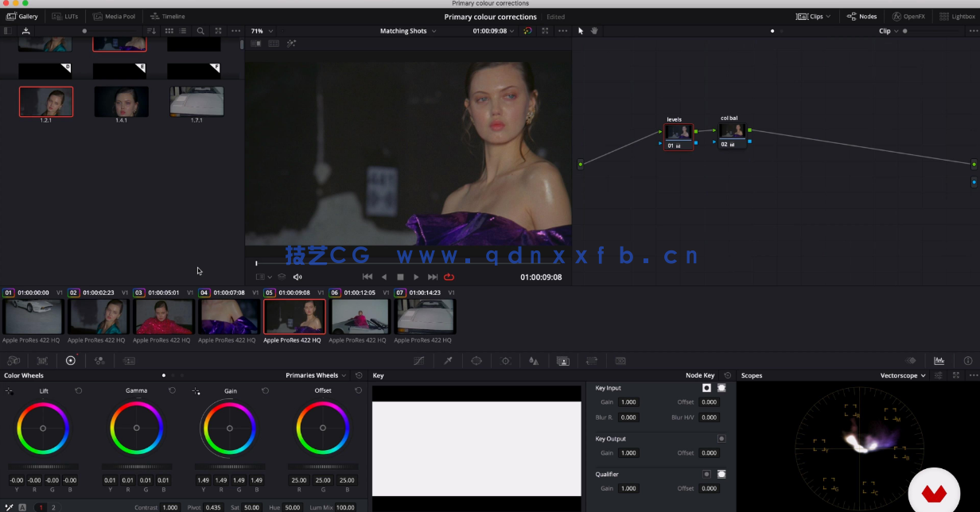Open the OpenFX library
This screenshot has height=512, width=980.
[908, 16]
